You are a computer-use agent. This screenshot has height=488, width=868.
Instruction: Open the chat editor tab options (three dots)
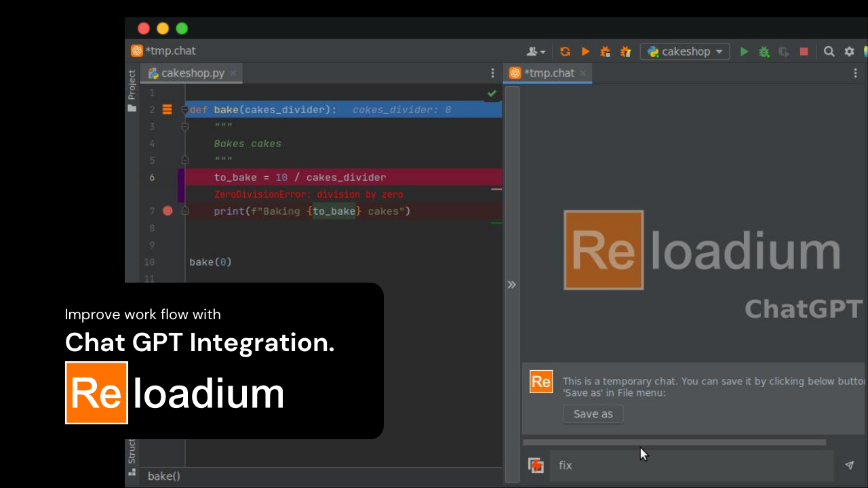(x=854, y=73)
